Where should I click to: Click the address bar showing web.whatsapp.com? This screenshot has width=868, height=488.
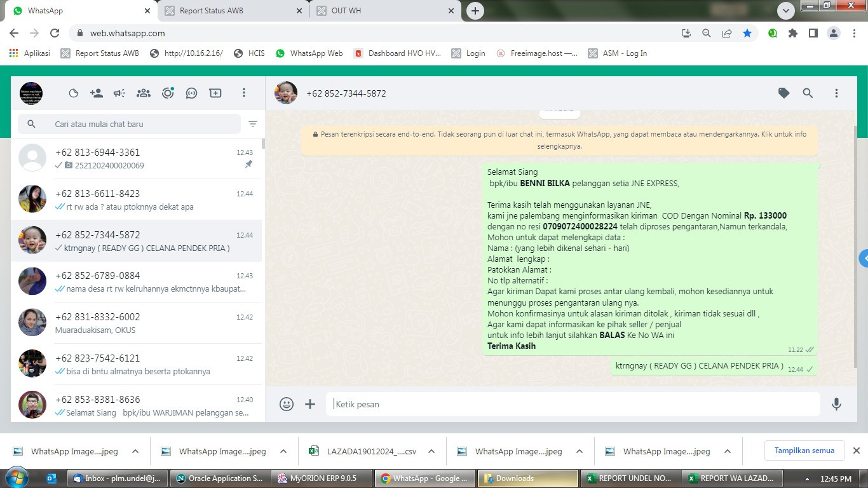pyautogui.click(x=375, y=33)
